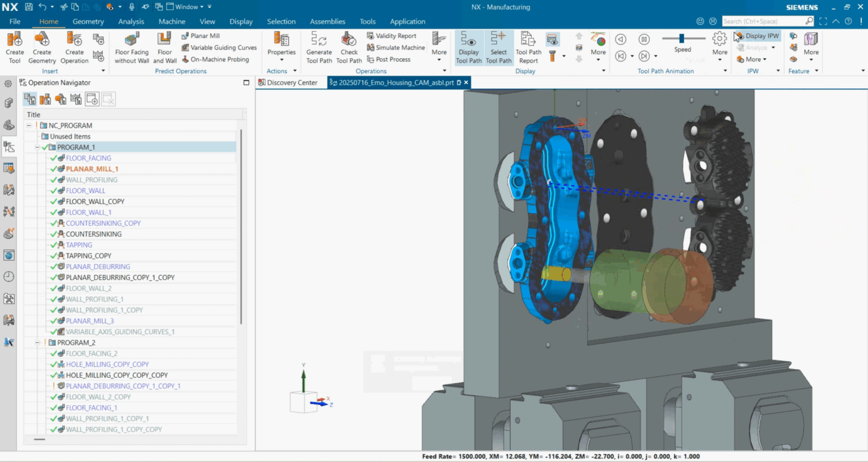
Task: Click On-Machine Probing
Action: pyautogui.click(x=215, y=59)
